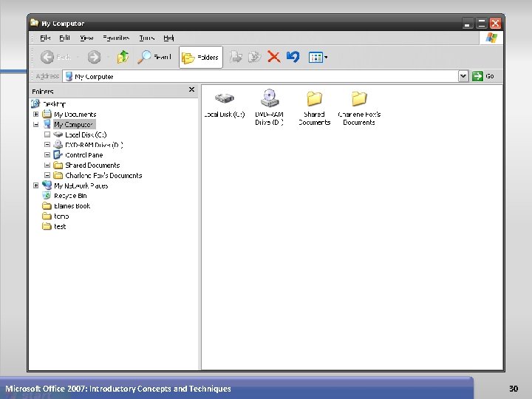The width and height of the screenshot is (532, 399).
Task: Open the View menu
Action: [86, 38]
